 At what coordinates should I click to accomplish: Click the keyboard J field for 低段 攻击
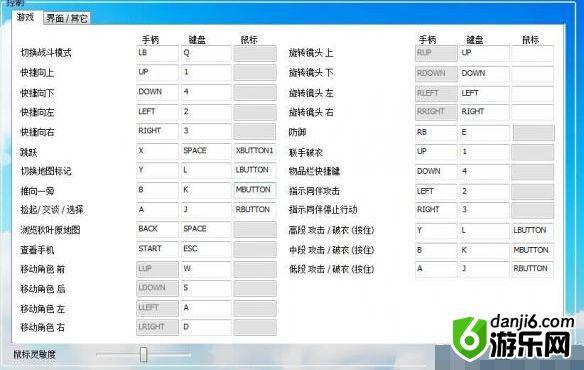tap(484, 269)
